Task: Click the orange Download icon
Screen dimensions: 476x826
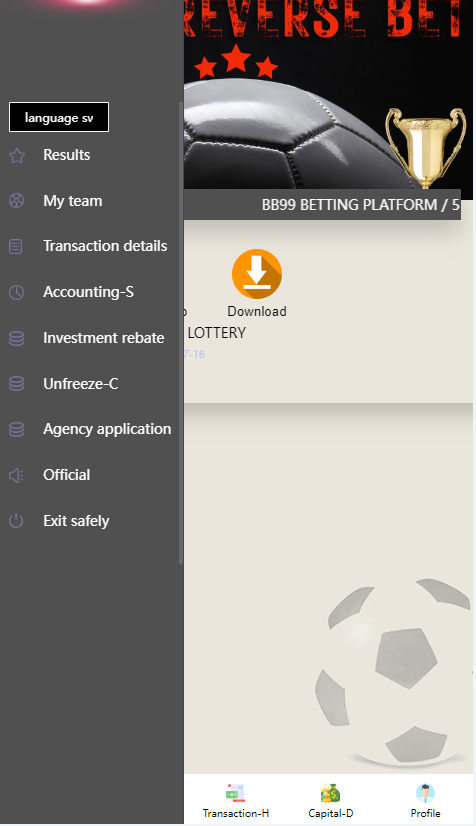Action: [x=257, y=274]
